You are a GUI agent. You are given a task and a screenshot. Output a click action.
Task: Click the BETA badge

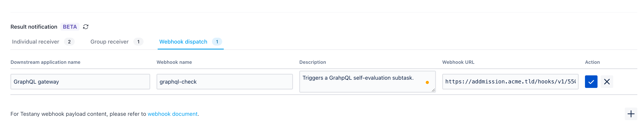[70, 27]
